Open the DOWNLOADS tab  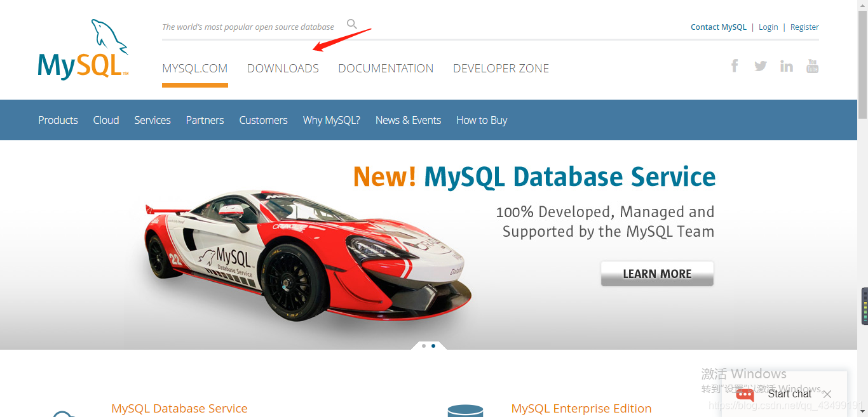tap(283, 69)
